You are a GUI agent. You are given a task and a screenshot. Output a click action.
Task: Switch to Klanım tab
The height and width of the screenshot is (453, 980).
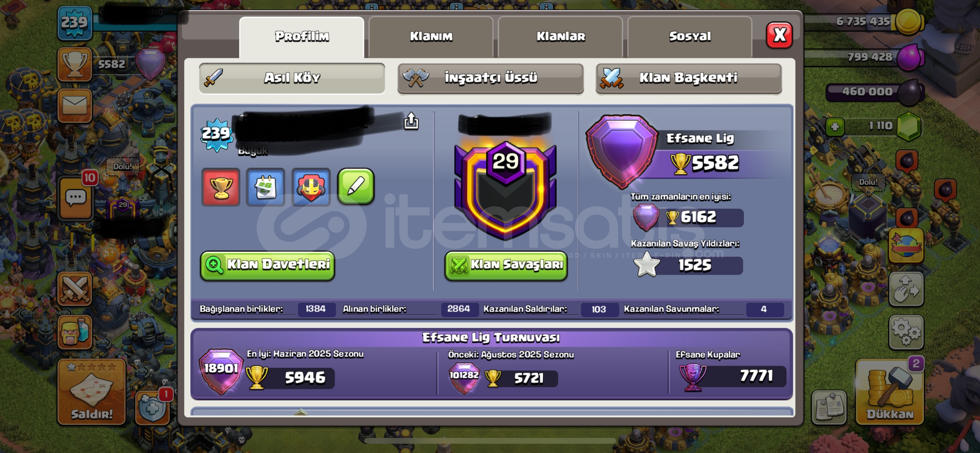coord(431,36)
